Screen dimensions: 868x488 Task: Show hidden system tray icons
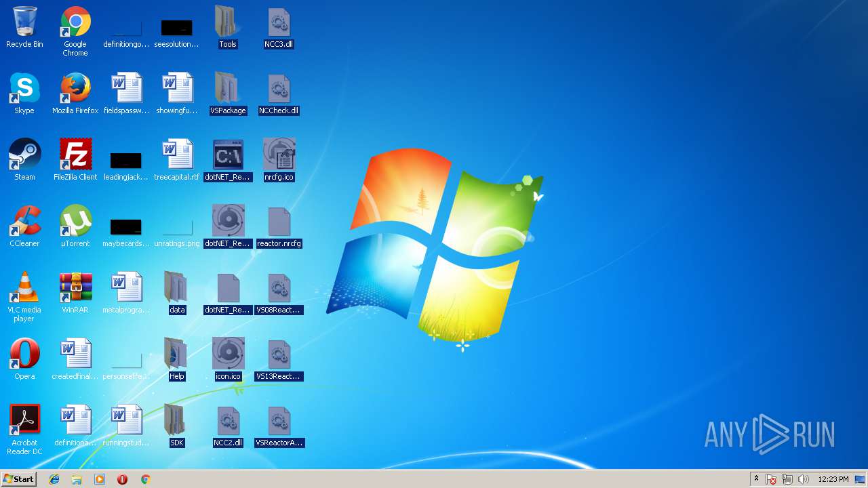[756, 479]
